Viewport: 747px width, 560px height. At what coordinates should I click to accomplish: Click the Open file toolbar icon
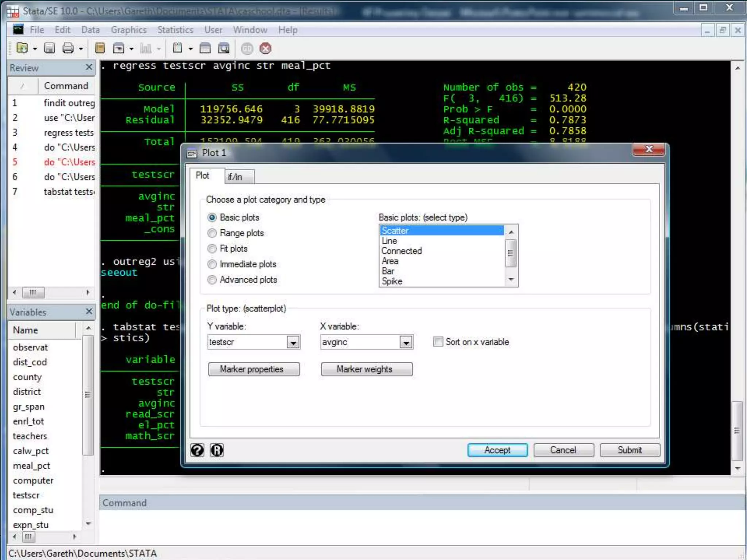22,48
